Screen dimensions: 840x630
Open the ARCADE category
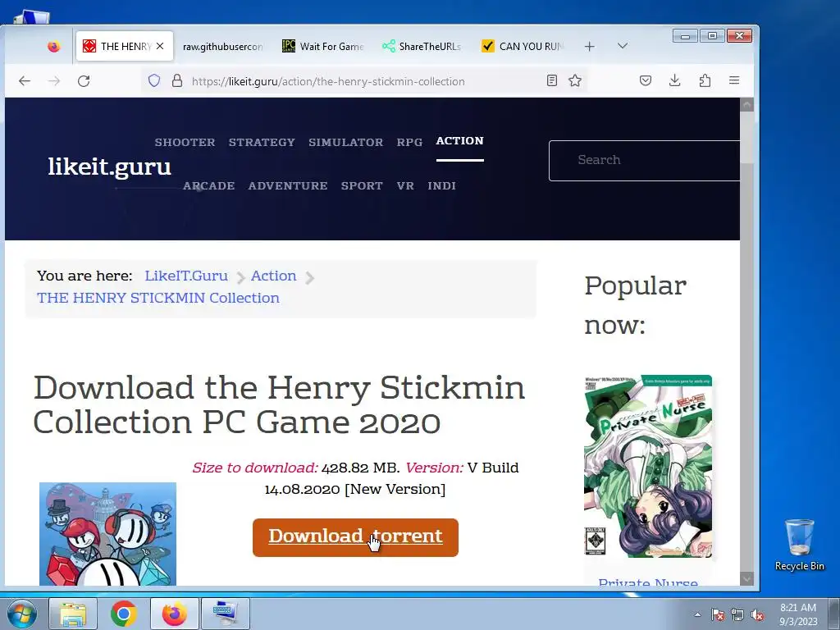click(x=209, y=186)
